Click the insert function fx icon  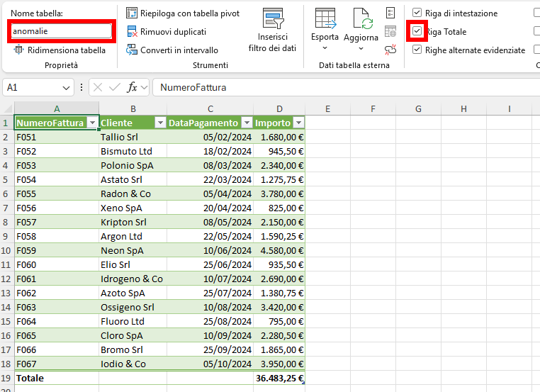pyautogui.click(x=132, y=87)
